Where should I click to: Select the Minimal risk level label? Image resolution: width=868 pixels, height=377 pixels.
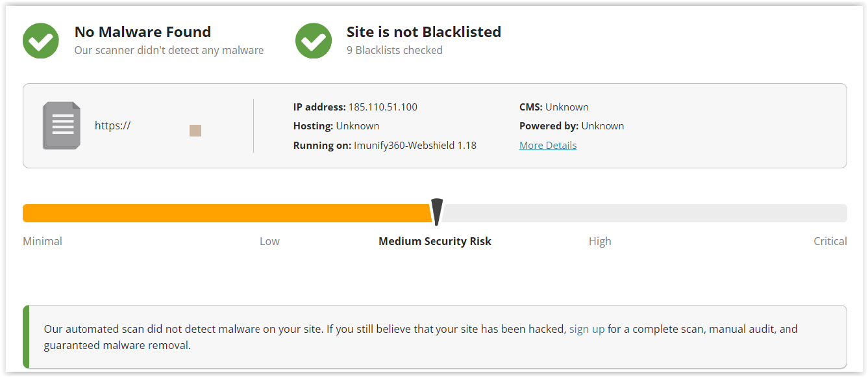[43, 241]
